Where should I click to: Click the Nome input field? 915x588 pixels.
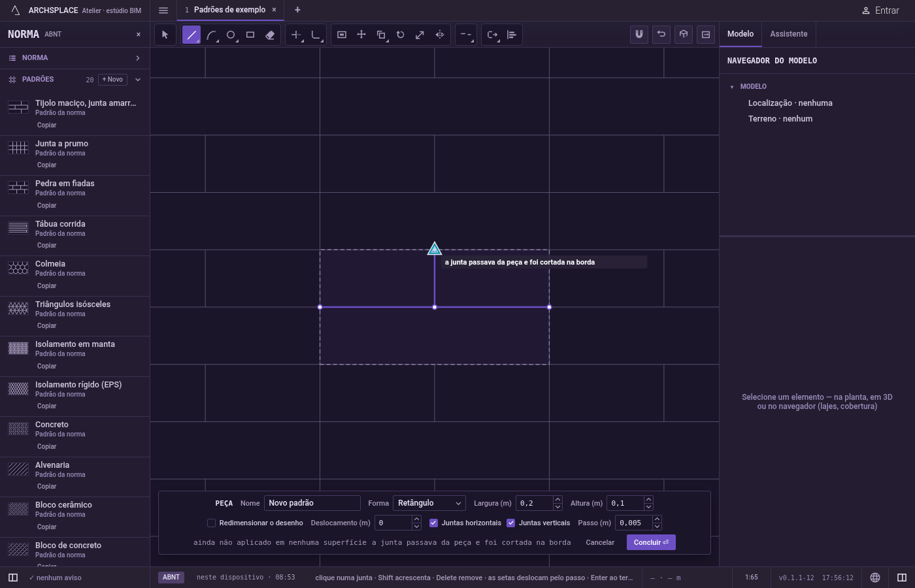(x=312, y=503)
